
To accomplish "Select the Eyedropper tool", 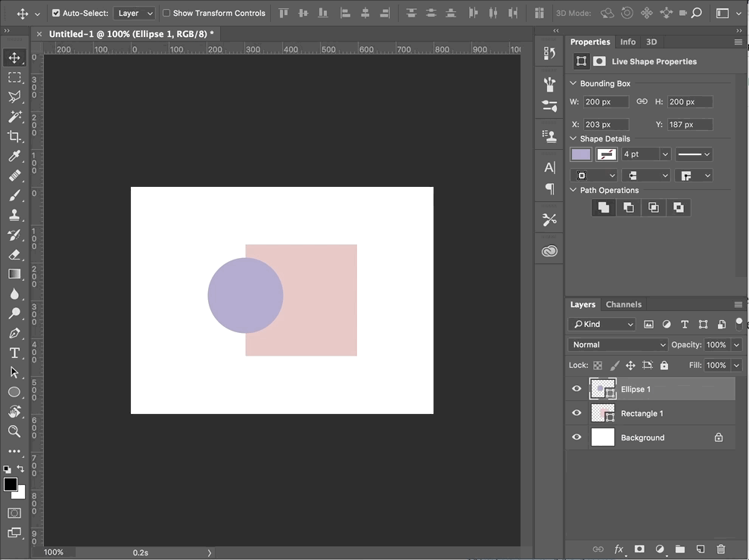I will pos(14,156).
